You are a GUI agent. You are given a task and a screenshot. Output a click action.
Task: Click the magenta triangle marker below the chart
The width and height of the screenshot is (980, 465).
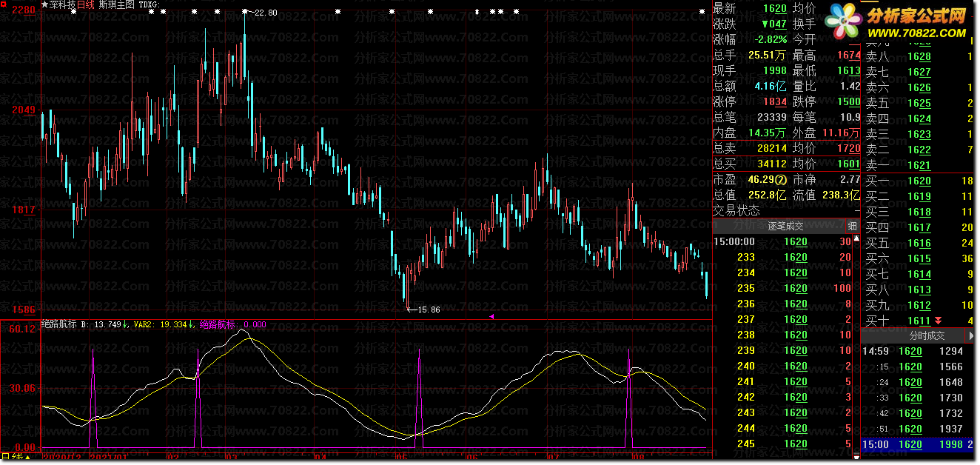492,316
